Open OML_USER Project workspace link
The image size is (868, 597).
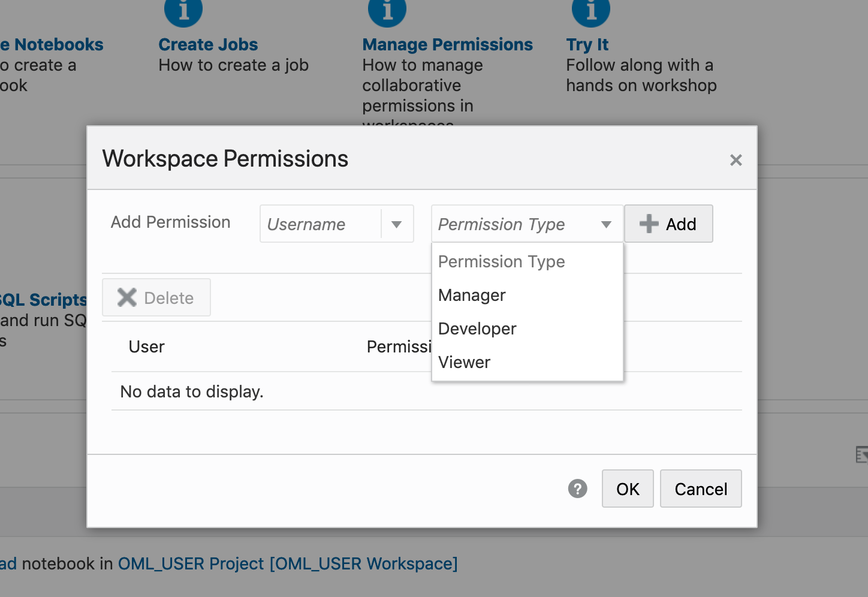(x=288, y=563)
